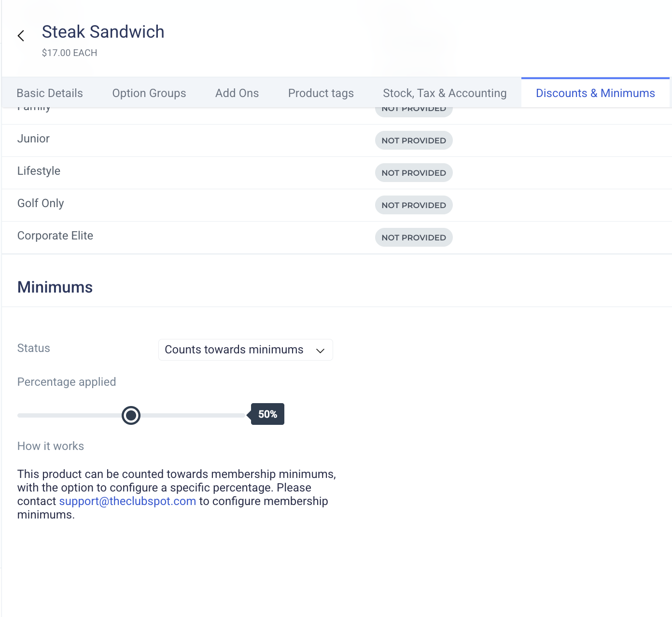Click the Corporate Elite NOT PROVIDED badge

tap(414, 238)
